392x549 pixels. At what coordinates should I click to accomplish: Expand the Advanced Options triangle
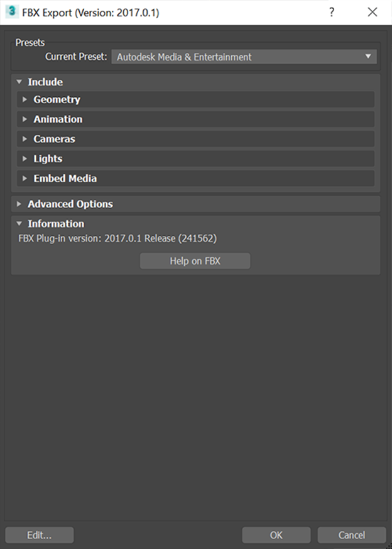pyautogui.click(x=19, y=204)
